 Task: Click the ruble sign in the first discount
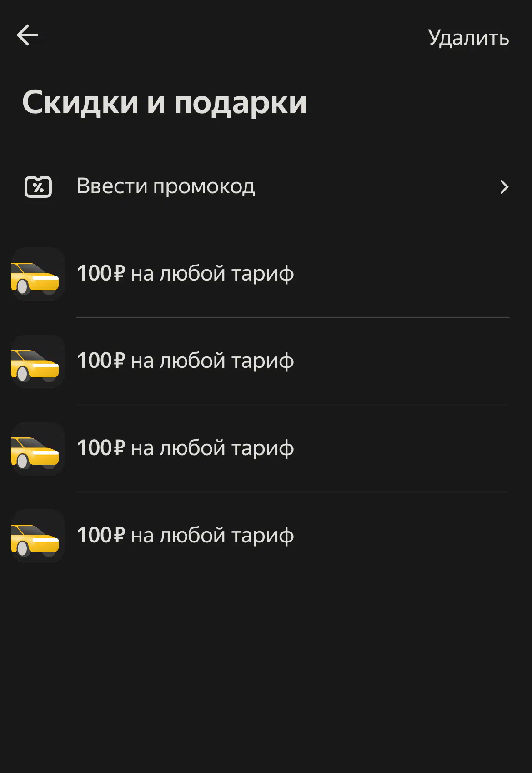coord(119,273)
